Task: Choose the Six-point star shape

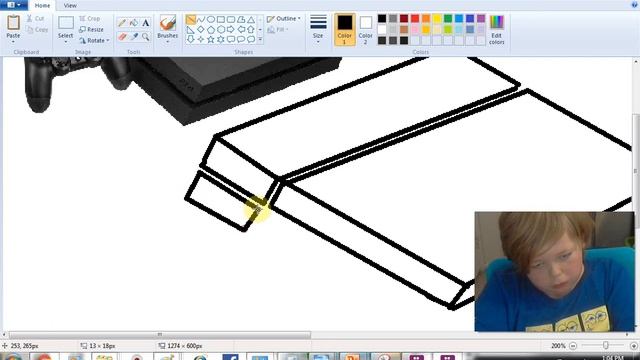Action: [x=221, y=40]
